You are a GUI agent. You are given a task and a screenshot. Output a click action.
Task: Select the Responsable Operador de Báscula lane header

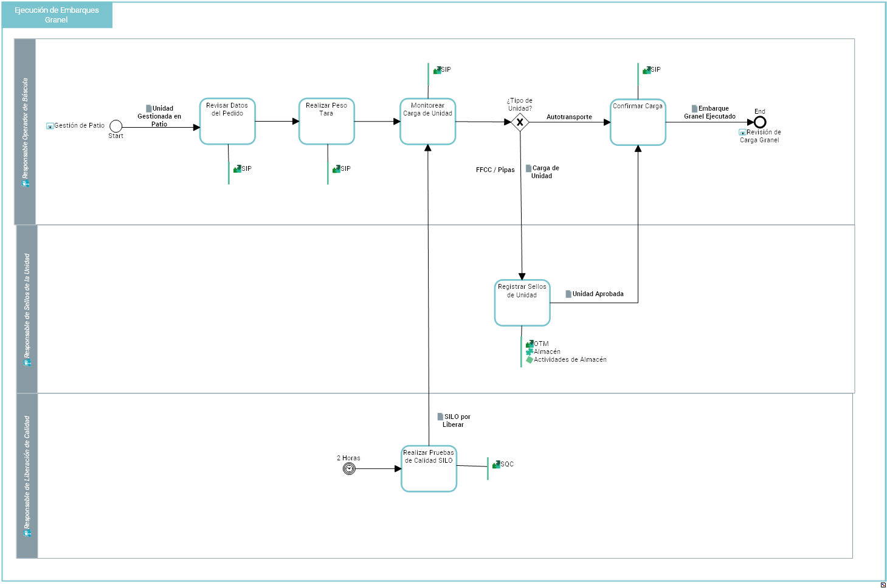[x=25, y=132]
